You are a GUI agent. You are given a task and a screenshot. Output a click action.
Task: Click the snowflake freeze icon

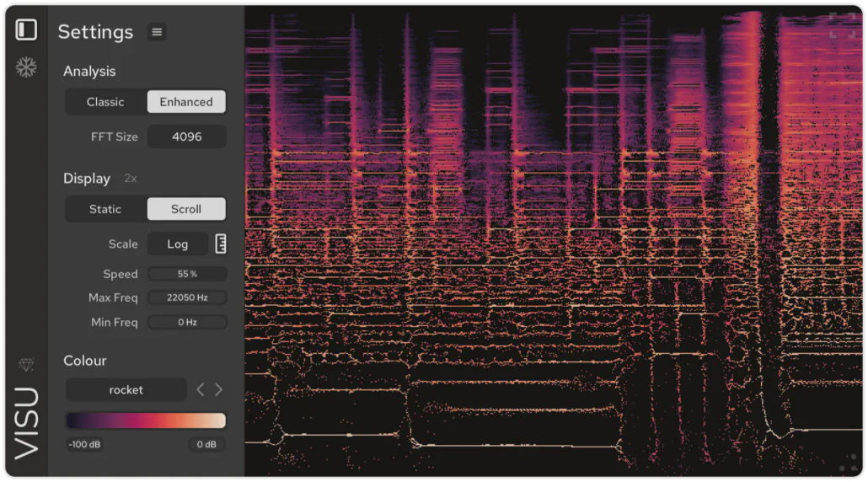click(x=26, y=68)
